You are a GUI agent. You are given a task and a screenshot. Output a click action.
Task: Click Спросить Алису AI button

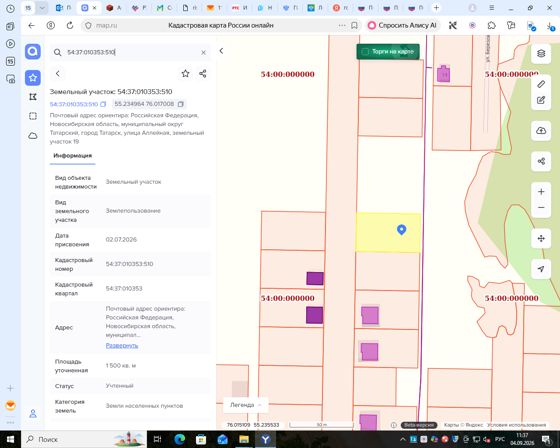402,25
